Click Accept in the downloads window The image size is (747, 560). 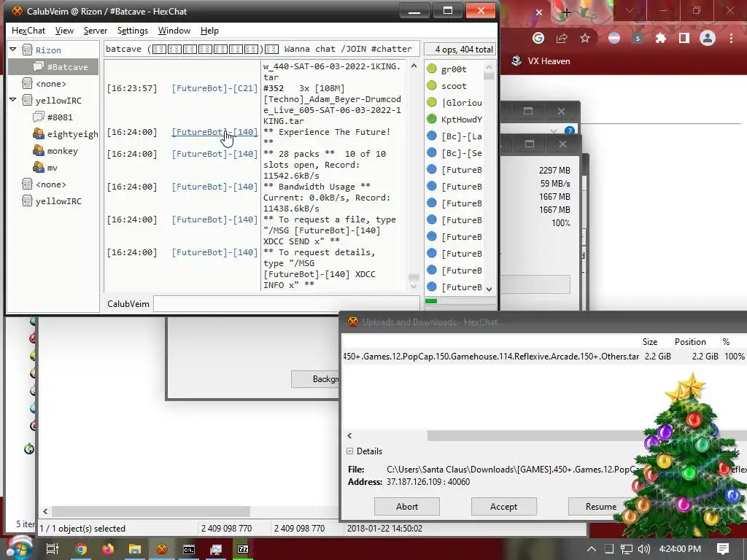click(503, 507)
